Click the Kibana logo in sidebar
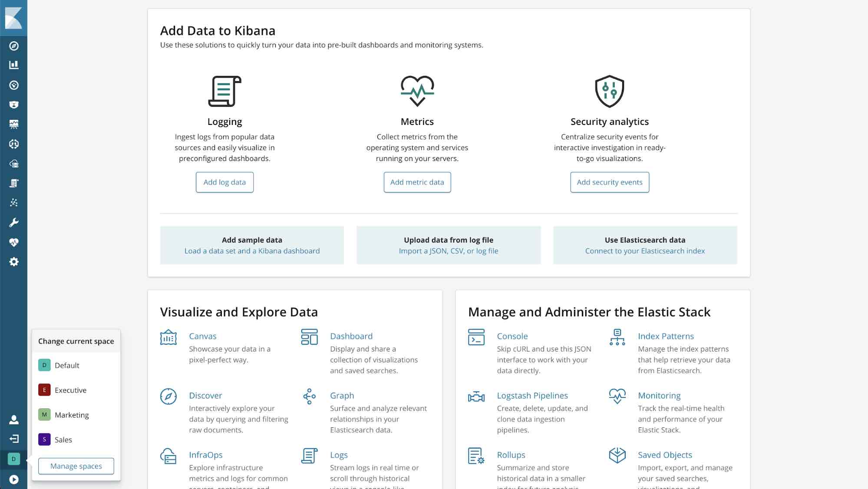 click(x=13, y=18)
